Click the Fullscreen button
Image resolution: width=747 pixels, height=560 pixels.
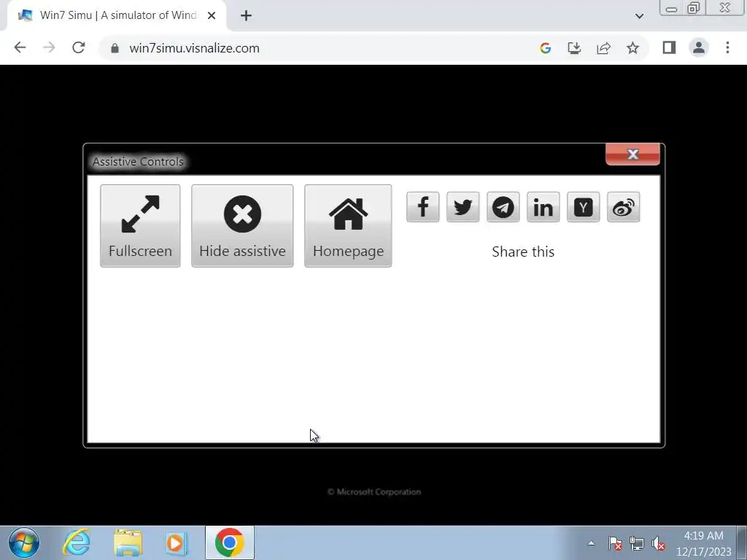(140, 226)
